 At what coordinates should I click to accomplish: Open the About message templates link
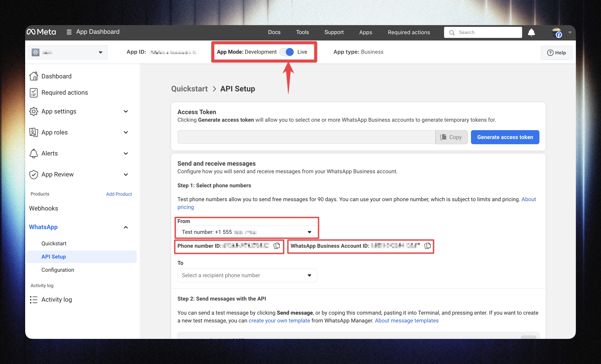coord(407,320)
